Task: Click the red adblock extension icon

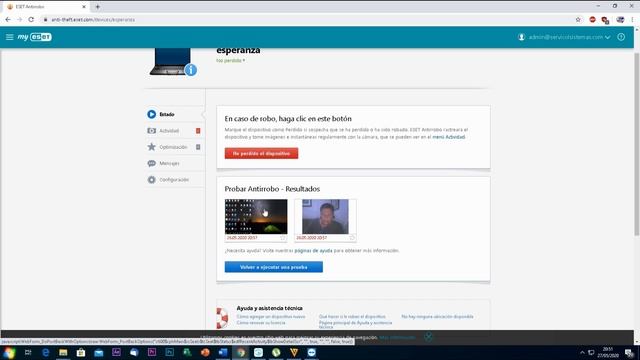Action: pos(592,20)
